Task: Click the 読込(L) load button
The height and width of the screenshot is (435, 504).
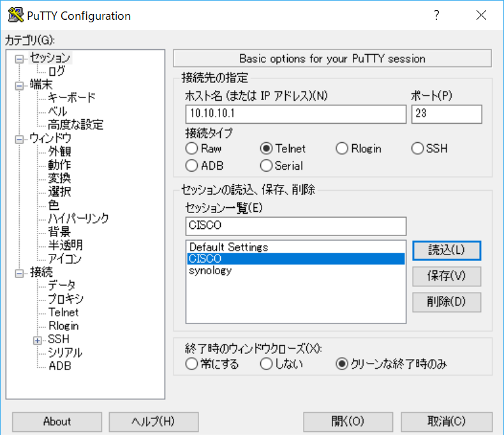Action: point(447,250)
